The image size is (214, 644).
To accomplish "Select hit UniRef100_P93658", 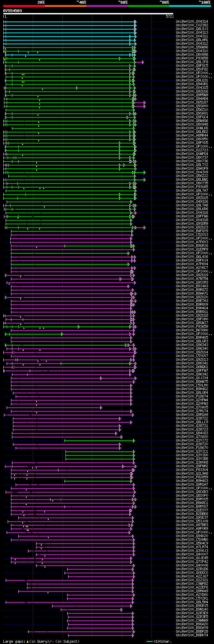I will tap(192, 58).
